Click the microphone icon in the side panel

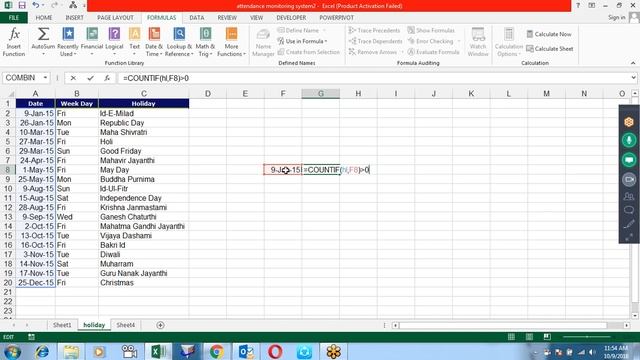pos(629,140)
